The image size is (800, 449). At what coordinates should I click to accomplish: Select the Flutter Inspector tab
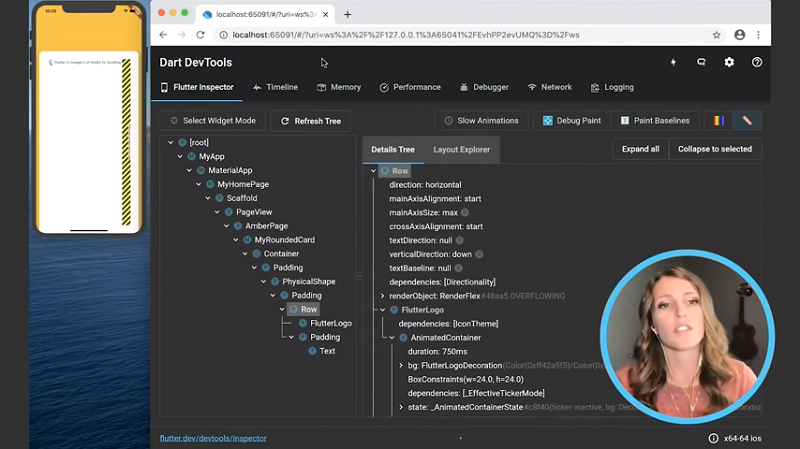[x=197, y=87]
